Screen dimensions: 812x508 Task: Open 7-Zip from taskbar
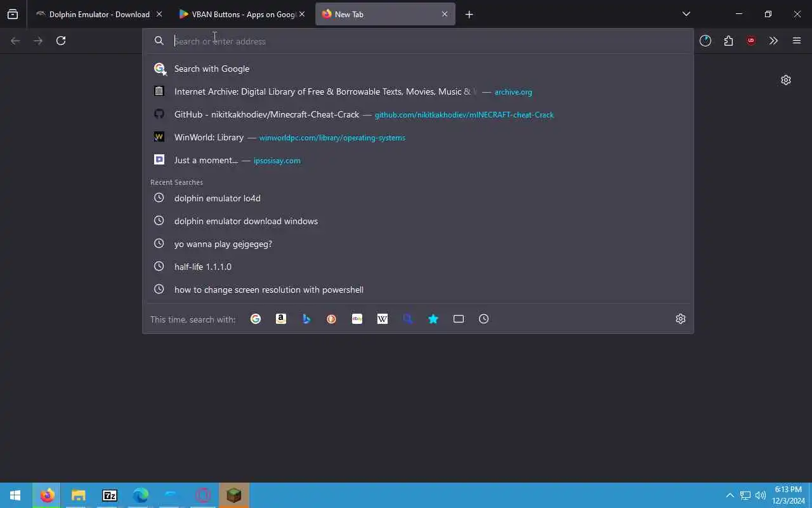tap(109, 495)
